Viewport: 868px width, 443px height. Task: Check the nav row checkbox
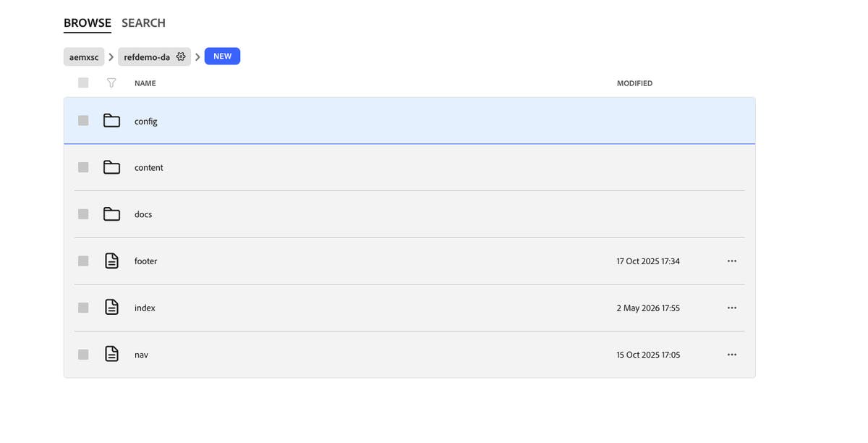[x=83, y=355]
